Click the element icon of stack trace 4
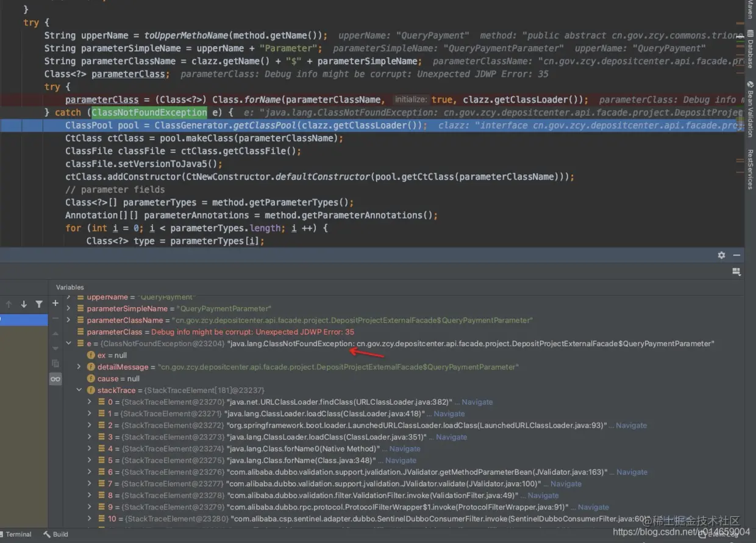 101,449
